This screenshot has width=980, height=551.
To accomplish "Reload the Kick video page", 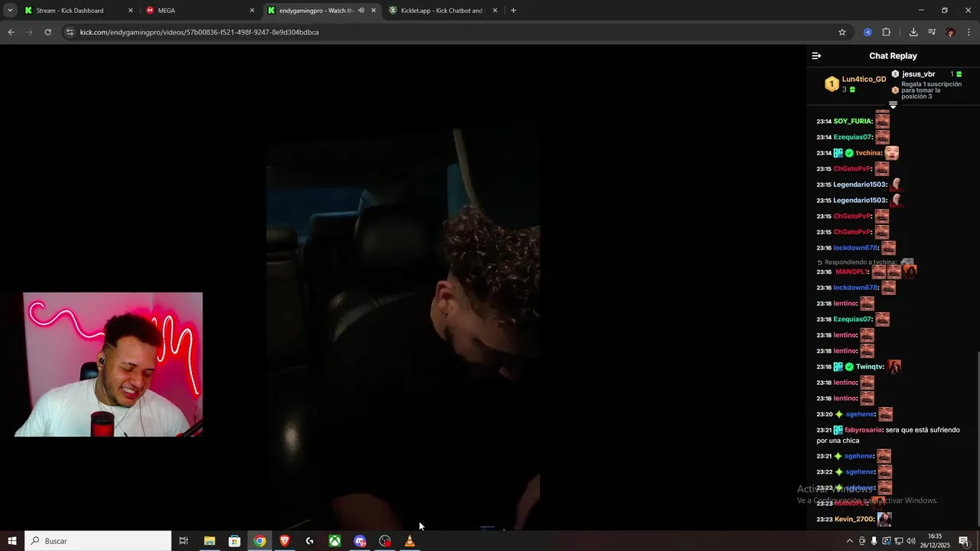I will [47, 32].
